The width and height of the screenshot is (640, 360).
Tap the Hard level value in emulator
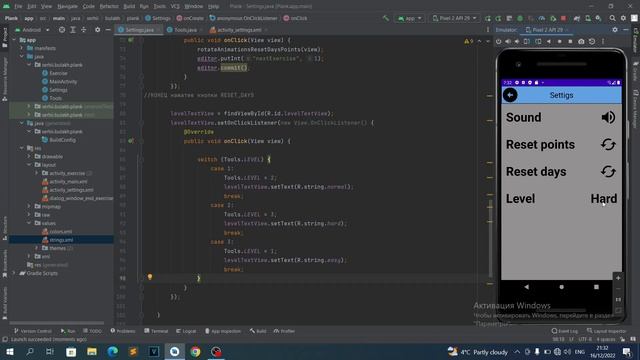click(604, 199)
